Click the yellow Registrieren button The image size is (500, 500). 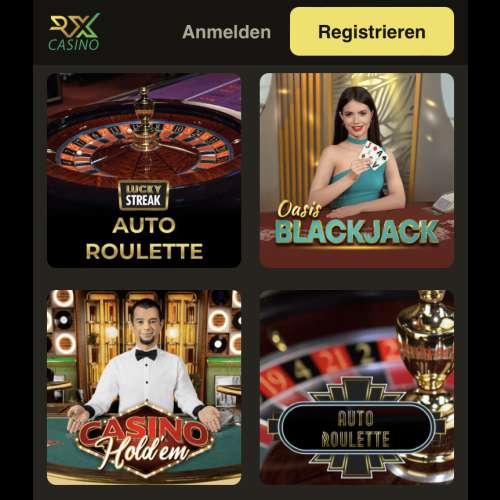(372, 32)
